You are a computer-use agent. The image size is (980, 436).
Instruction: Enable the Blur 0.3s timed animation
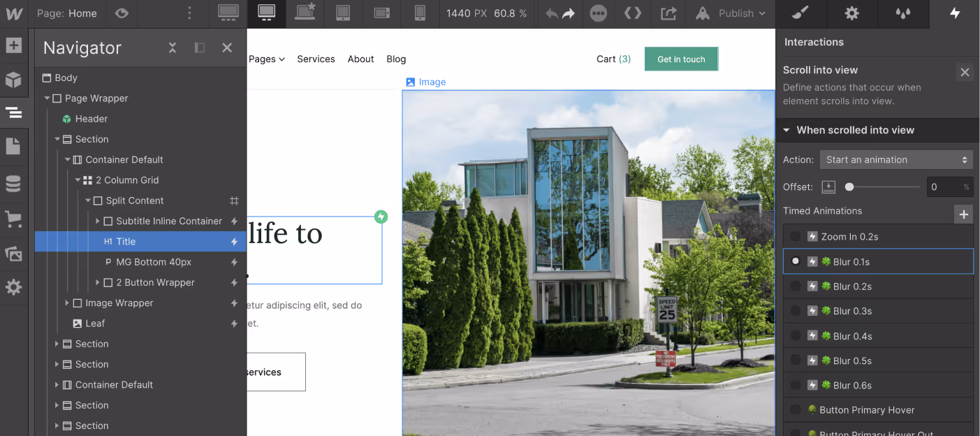pos(796,311)
